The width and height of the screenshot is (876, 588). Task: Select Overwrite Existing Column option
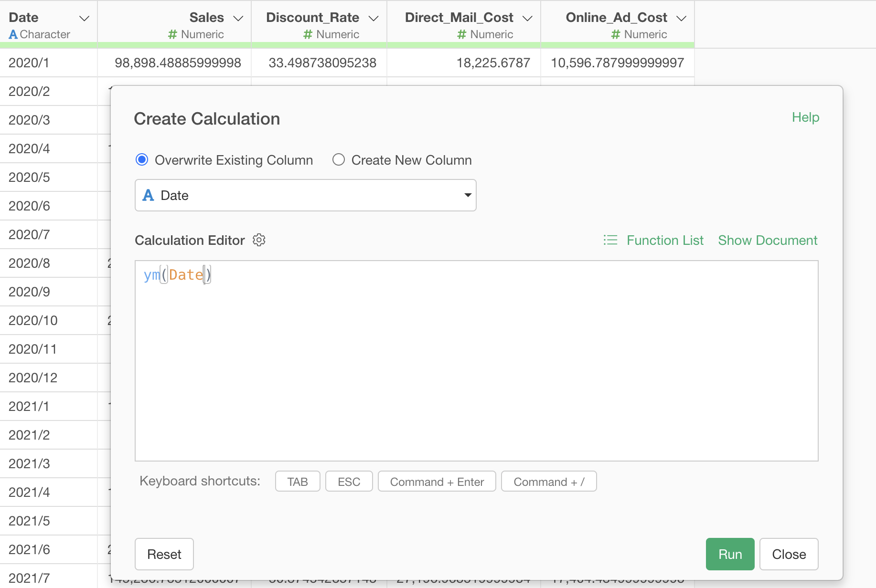point(142,160)
